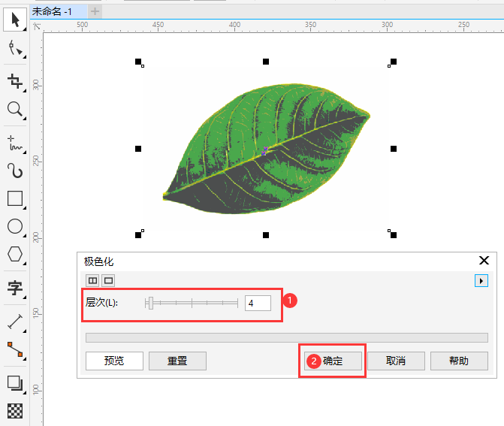
Task: Select the Zoom magnifier tool
Action: (x=15, y=109)
